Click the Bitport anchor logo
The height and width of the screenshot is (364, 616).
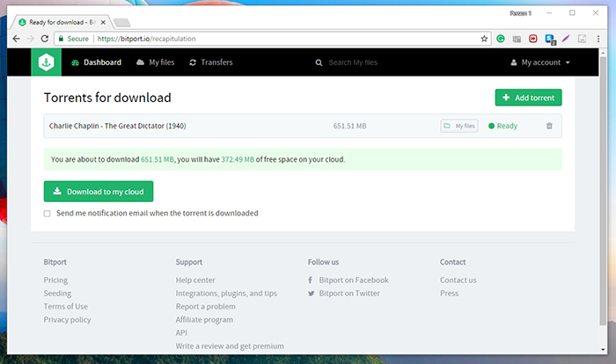(x=46, y=62)
